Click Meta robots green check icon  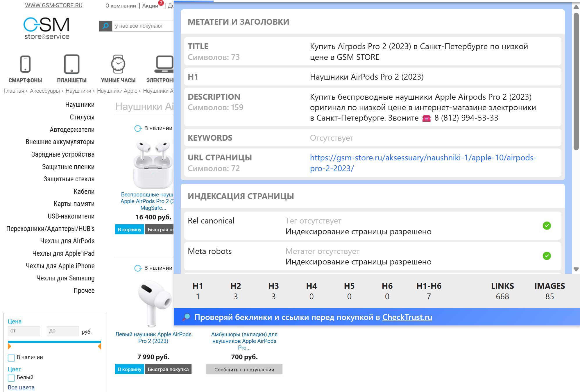pyautogui.click(x=547, y=256)
